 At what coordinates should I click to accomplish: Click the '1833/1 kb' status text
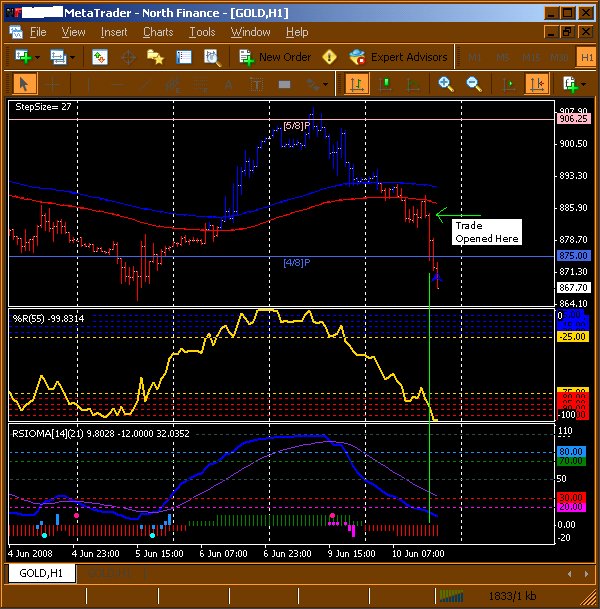click(512, 596)
